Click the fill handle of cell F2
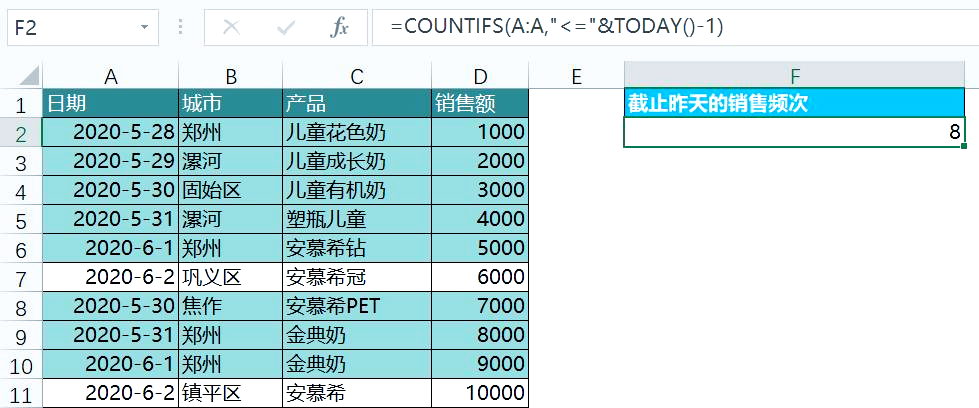Image resolution: width=979 pixels, height=408 pixels. 965,146
